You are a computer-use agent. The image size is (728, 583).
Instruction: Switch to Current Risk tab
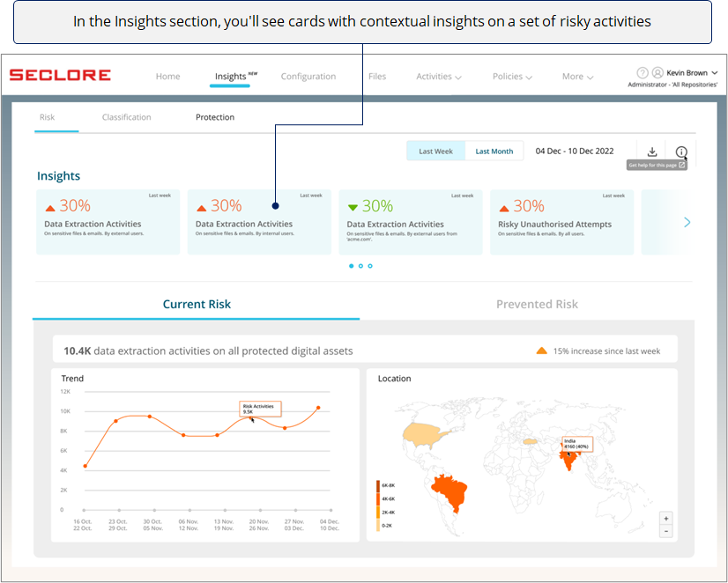[197, 304]
